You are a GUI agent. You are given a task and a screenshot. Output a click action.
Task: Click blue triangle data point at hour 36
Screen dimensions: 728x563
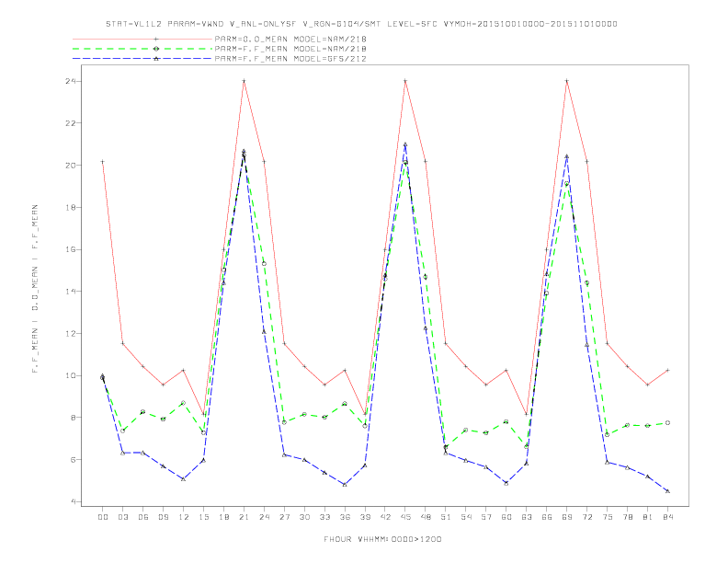pos(345,485)
